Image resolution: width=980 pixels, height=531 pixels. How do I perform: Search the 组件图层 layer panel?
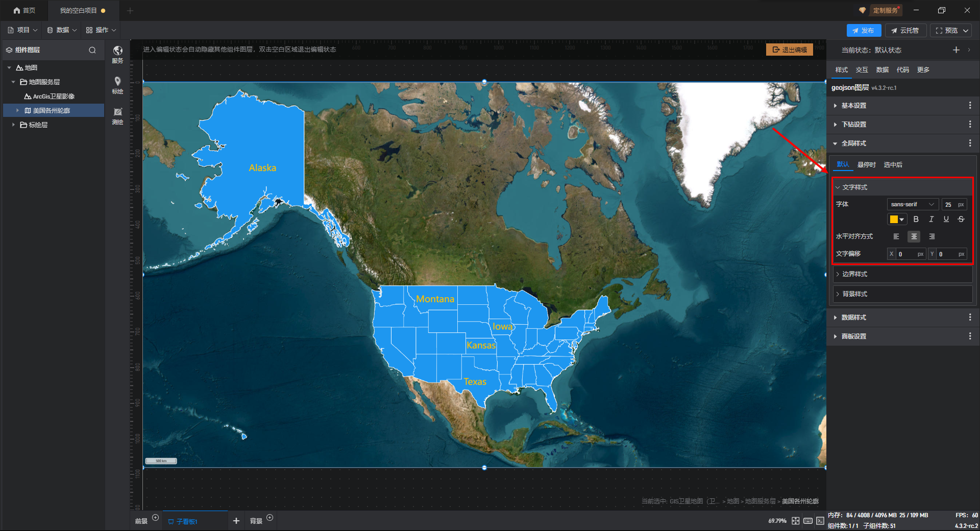[92, 50]
